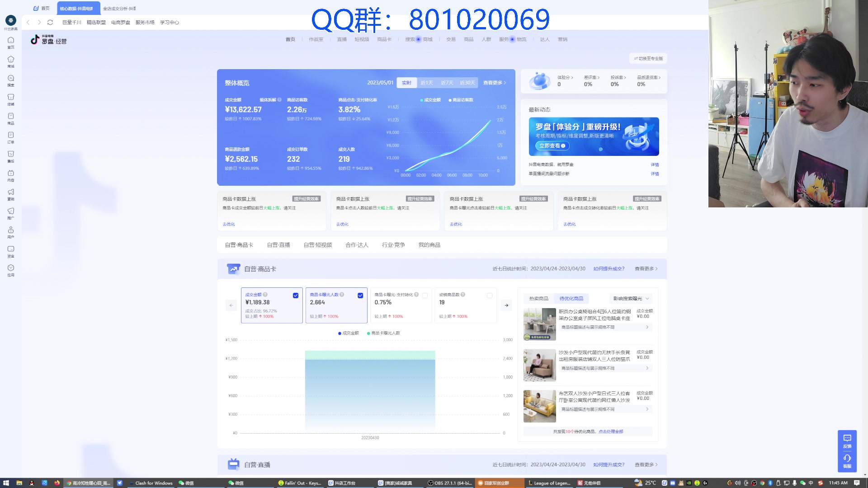Open the yellow sofa product thumbnail
This screenshot has height=488, width=868.
click(540, 406)
